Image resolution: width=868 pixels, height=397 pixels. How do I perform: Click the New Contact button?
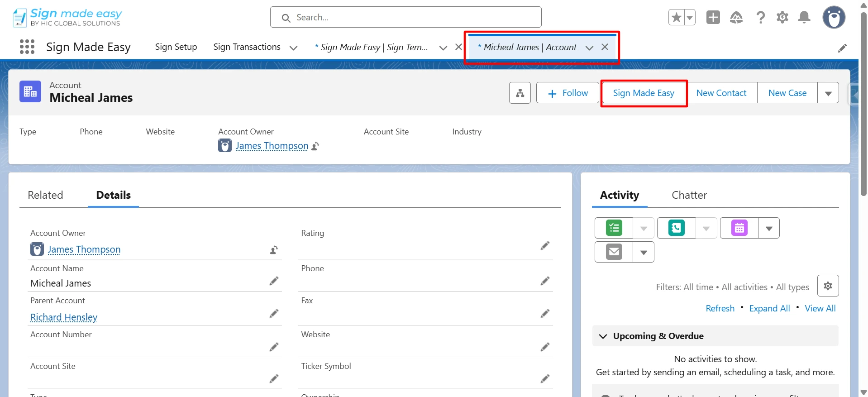click(721, 93)
